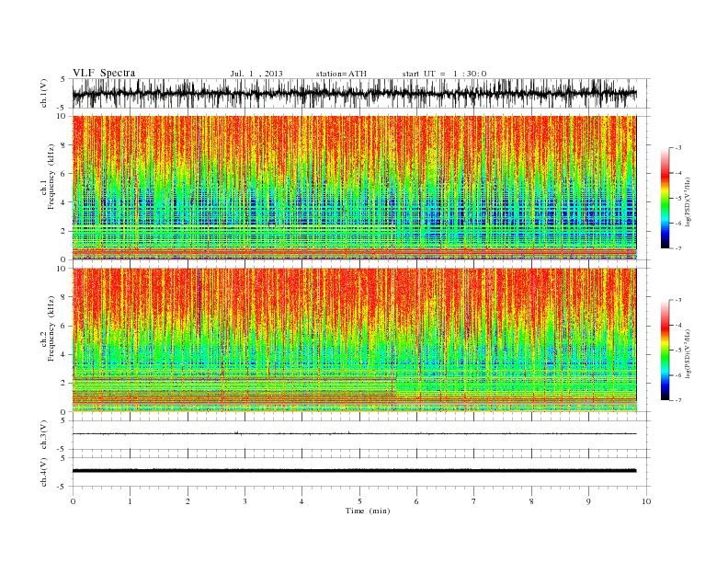Click the date "Jul. 1, 2013" header
Viewport: 728px width, 563px height.
[256, 74]
